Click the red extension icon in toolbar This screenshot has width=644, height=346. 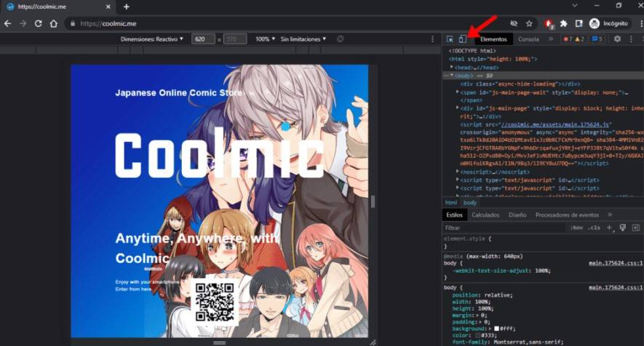click(549, 24)
